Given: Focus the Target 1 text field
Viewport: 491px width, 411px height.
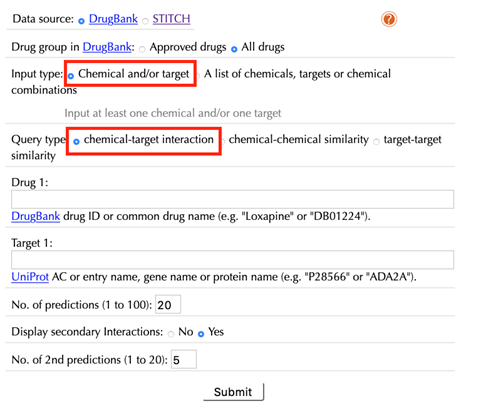Looking at the screenshot, I should point(232,260).
